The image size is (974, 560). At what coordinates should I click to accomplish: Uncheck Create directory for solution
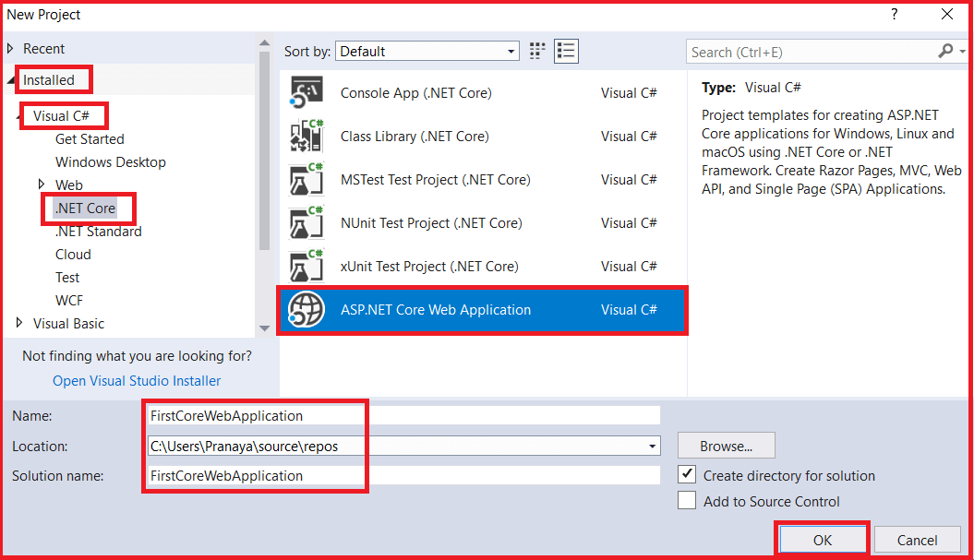(687, 475)
